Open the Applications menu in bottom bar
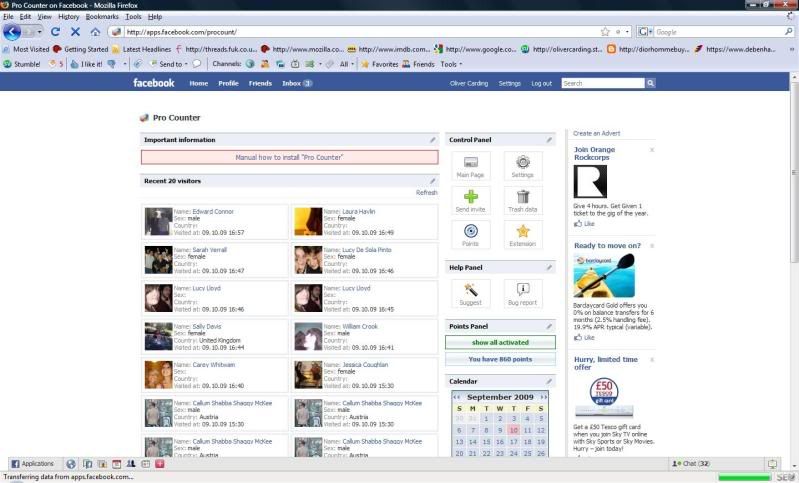The height and width of the screenshot is (483, 799). [x=33, y=464]
